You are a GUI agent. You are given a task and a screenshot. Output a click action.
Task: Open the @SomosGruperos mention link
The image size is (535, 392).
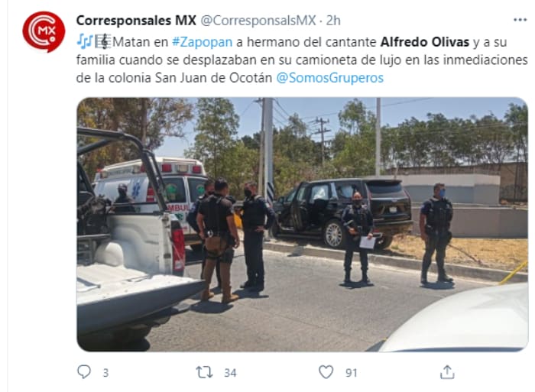[329, 78]
